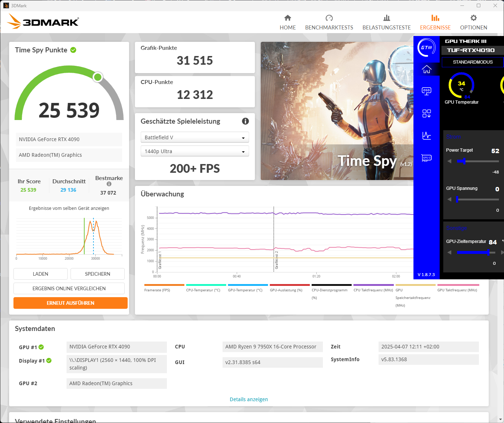The width and height of the screenshot is (504, 423).
Task: Open the GPU Tweak tools download icon
Action: click(427, 113)
